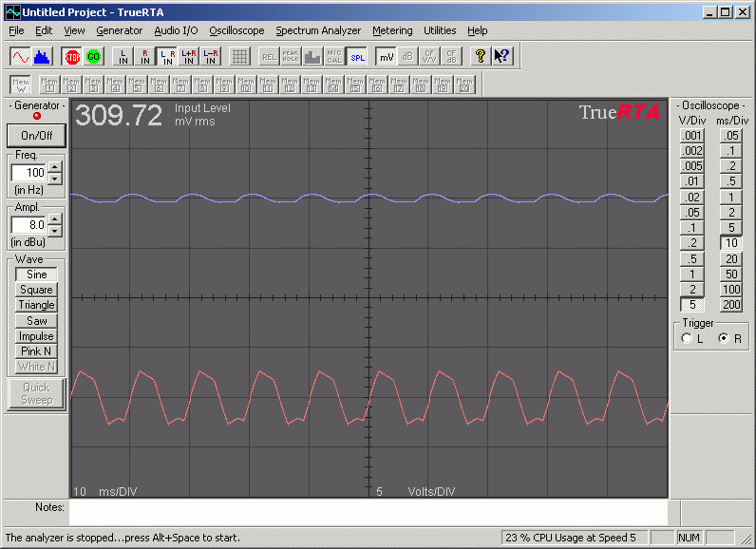Set ms/Div to 10
The width and height of the screenshot is (756, 549).
(x=731, y=243)
